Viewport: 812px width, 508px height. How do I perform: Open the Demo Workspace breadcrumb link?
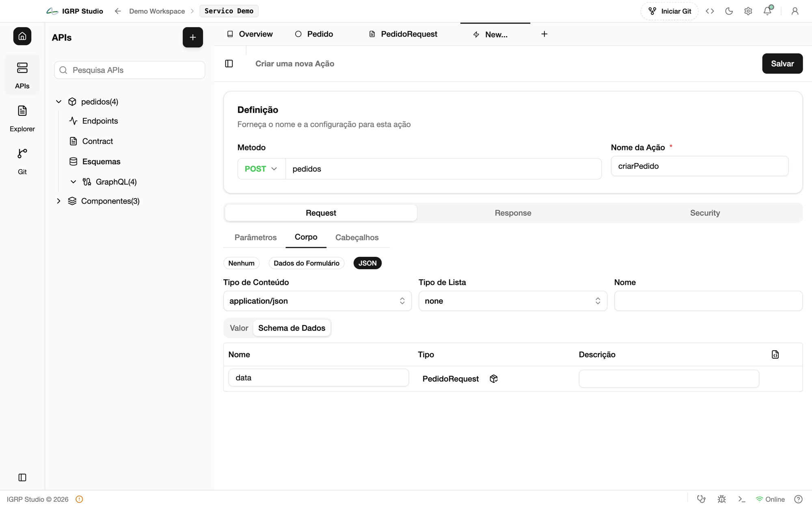point(157,11)
